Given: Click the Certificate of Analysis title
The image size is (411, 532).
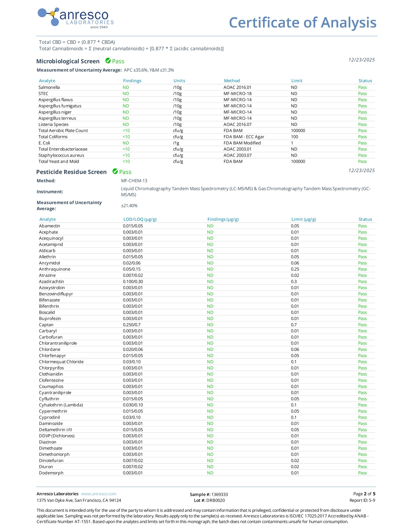Looking at the screenshot, I should pyautogui.click(x=303, y=23).
